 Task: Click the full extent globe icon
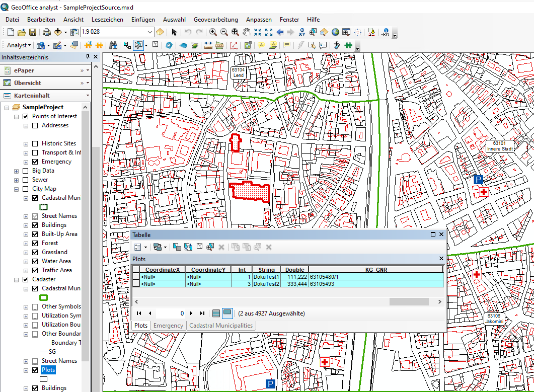click(x=335, y=32)
